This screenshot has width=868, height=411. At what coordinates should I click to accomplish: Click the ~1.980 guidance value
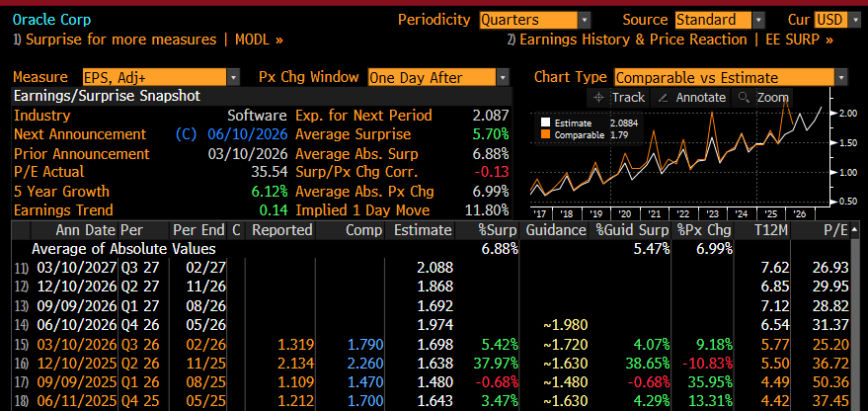click(x=565, y=325)
